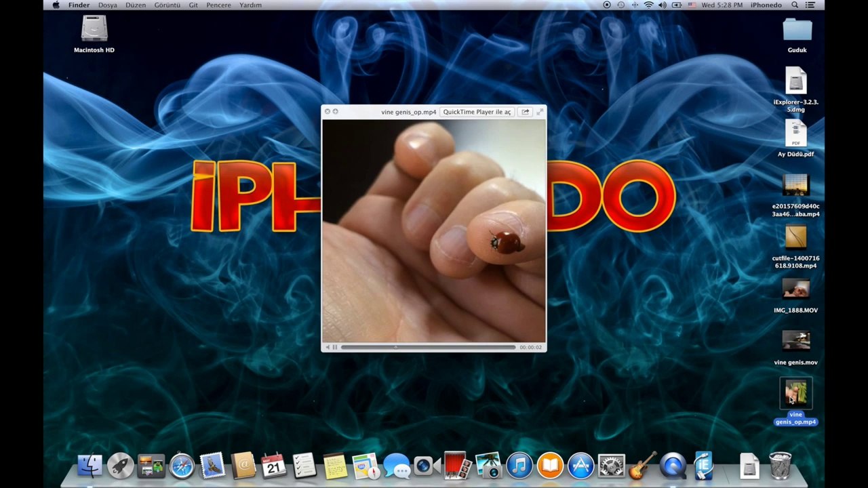Open yellow Notes icon in Dock
The width and height of the screenshot is (868, 488).
(x=335, y=466)
